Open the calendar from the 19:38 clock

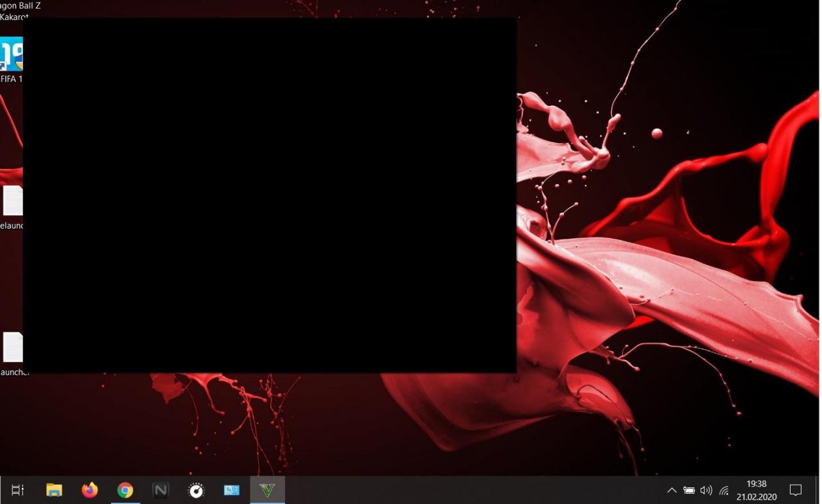pos(756,491)
